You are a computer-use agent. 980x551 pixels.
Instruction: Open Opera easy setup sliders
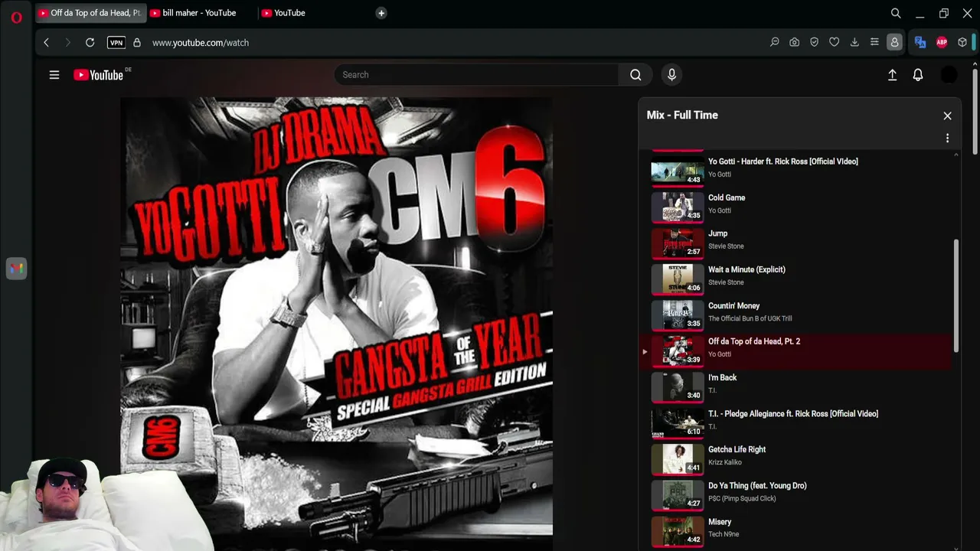coord(874,43)
